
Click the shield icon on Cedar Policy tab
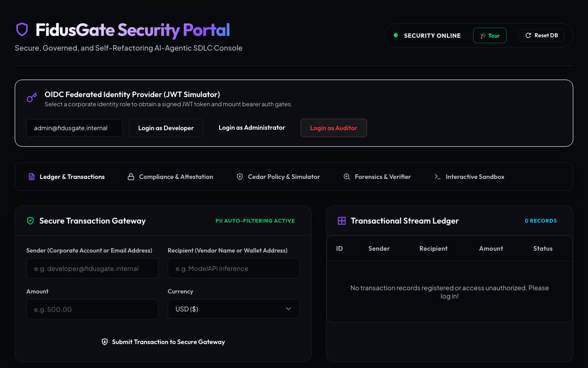coord(240,177)
